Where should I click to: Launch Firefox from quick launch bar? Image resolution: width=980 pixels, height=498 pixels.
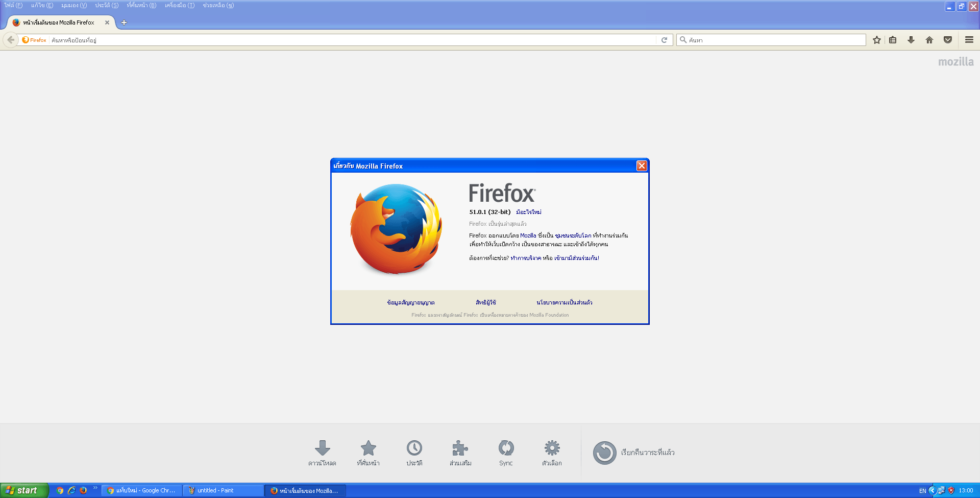click(x=83, y=490)
